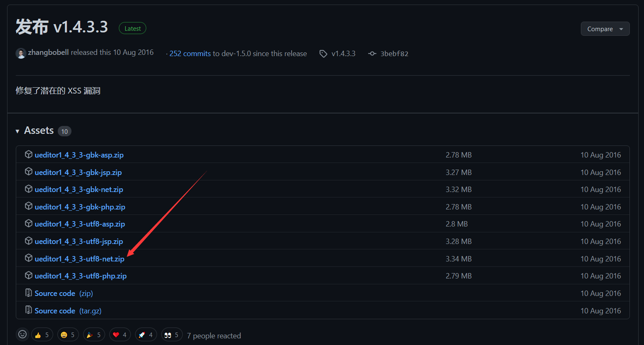Click the tag icon next to v1.4.3.3

[323, 54]
